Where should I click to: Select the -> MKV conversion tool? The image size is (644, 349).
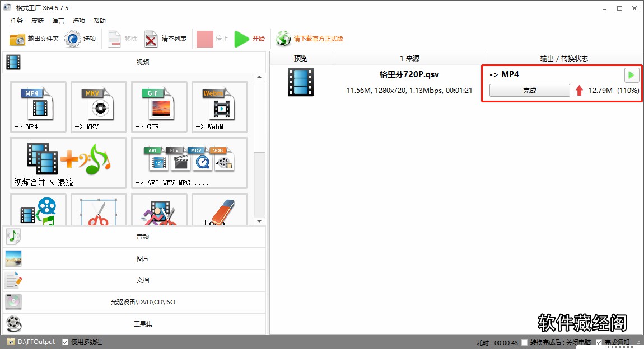98,106
